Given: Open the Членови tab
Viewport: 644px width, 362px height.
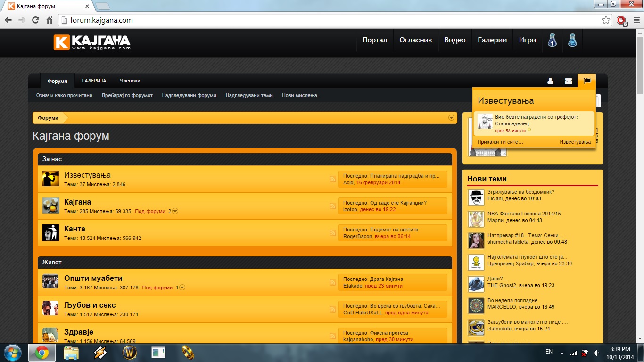Looking at the screenshot, I should pos(130,81).
